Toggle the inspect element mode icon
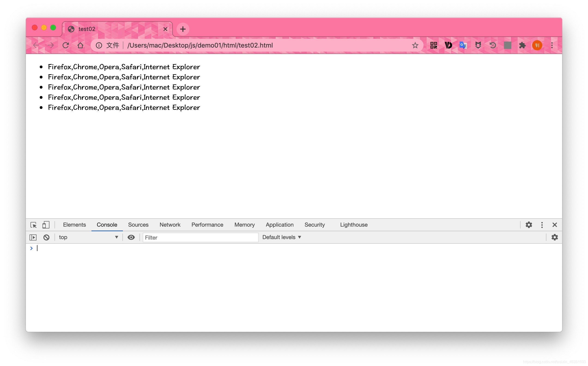The height and width of the screenshot is (366, 588). click(33, 224)
